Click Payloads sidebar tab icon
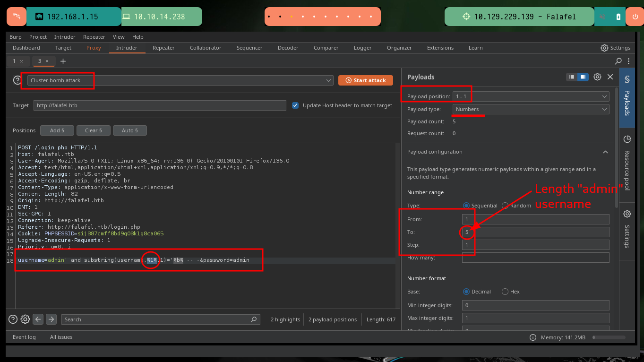Screen dimensions: 644x362 tap(627, 79)
